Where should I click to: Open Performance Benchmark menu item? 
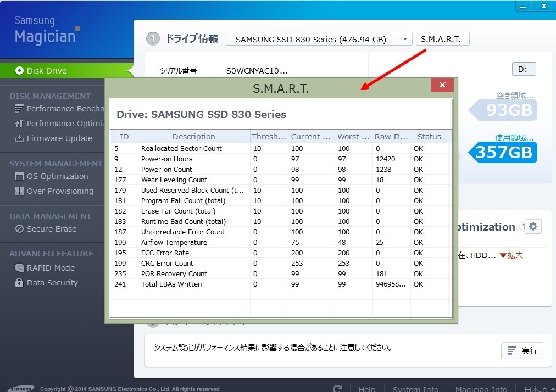59,109
